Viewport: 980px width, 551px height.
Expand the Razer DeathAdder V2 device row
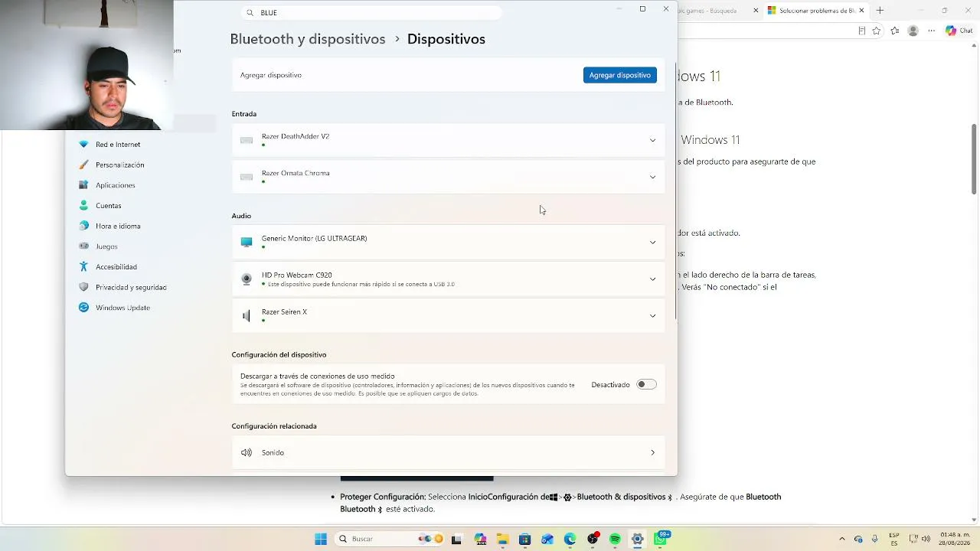[448, 140]
